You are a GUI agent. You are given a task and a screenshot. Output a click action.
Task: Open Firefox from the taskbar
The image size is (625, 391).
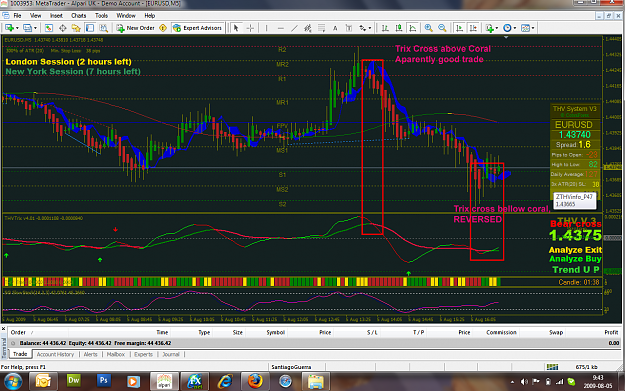coord(255,381)
